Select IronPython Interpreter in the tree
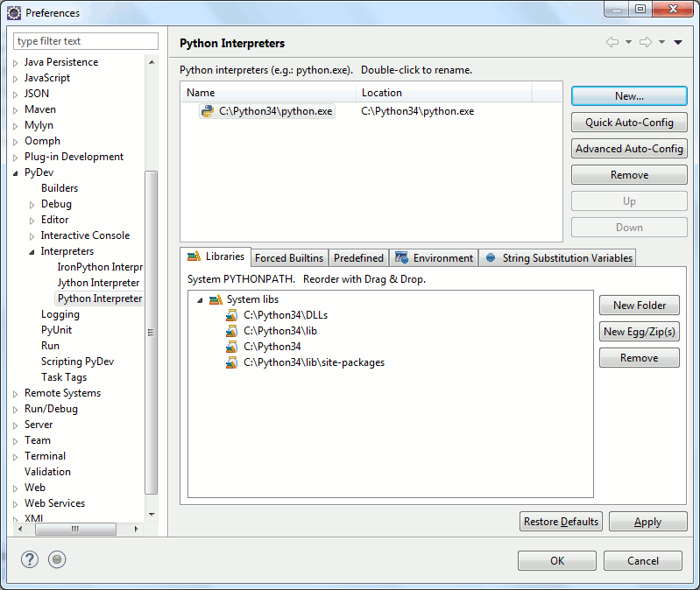This screenshot has width=700, height=590. (x=100, y=267)
